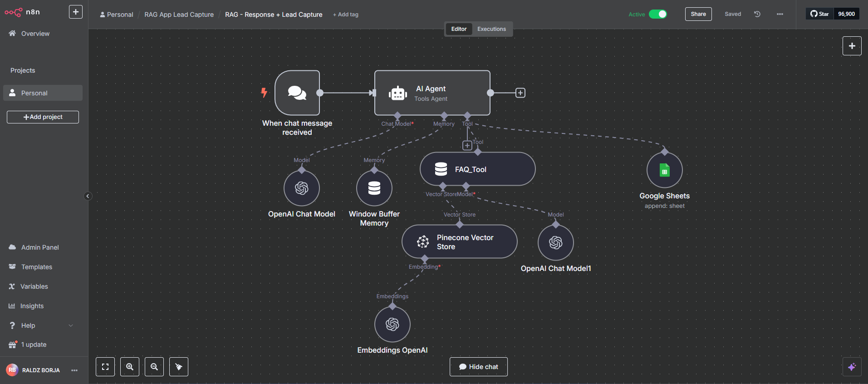The image size is (868, 384).
Task: Switch to the Executions tab
Action: (x=491, y=29)
